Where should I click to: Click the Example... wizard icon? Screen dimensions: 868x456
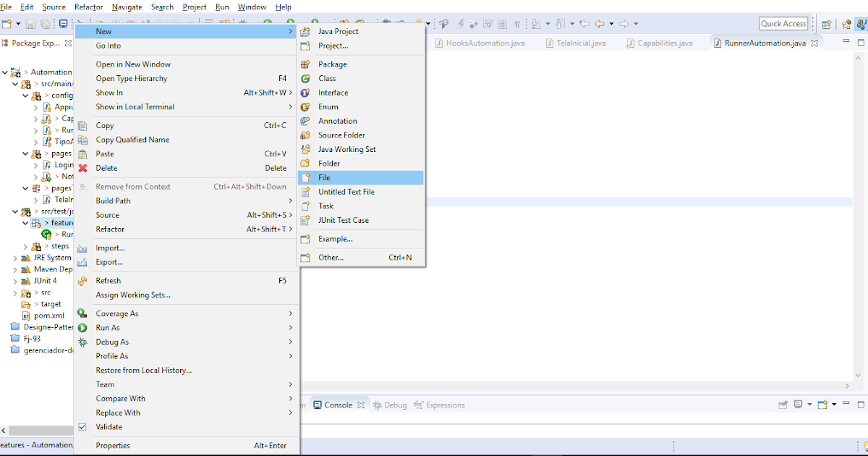coord(305,239)
